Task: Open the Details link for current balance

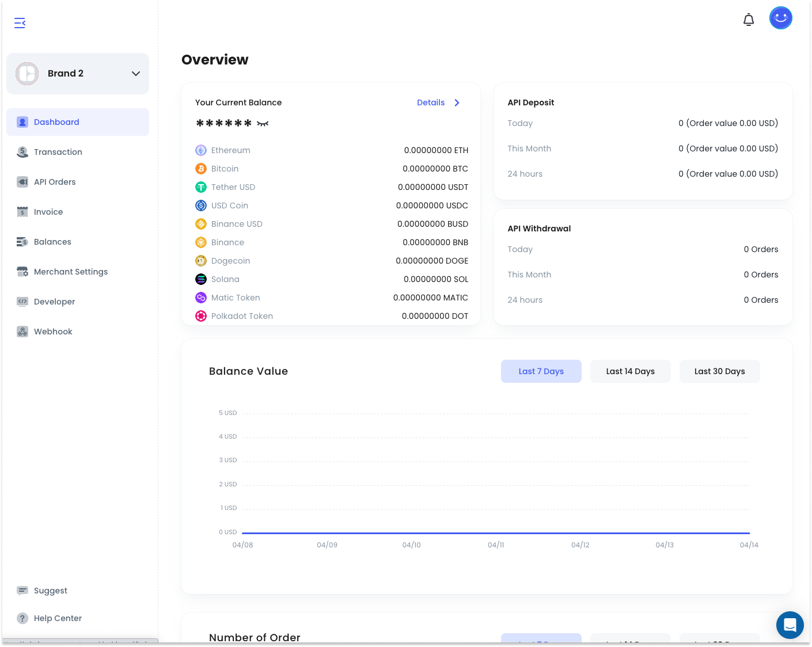Action: point(431,102)
